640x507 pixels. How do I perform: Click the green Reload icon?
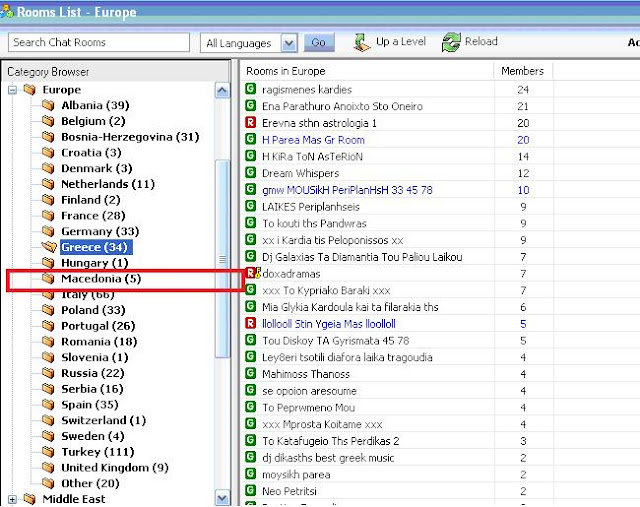point(451,42)
